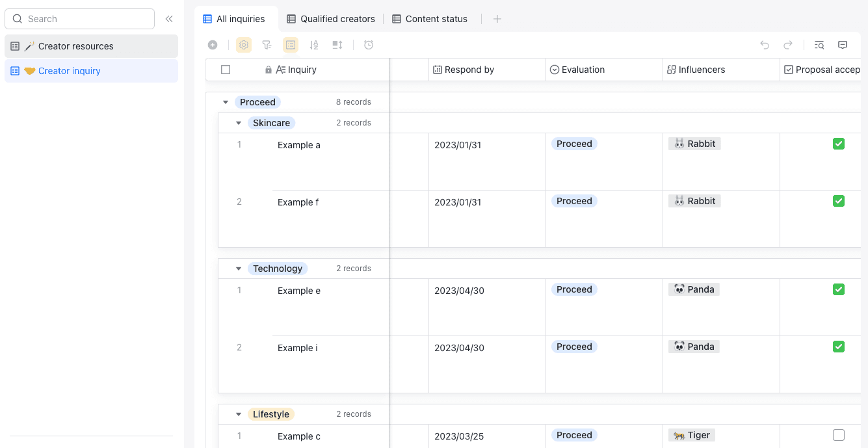This screenshot has width=868, height=448.
Task: Toggle the group-by icon in toolbar
Action: [291, 45]
